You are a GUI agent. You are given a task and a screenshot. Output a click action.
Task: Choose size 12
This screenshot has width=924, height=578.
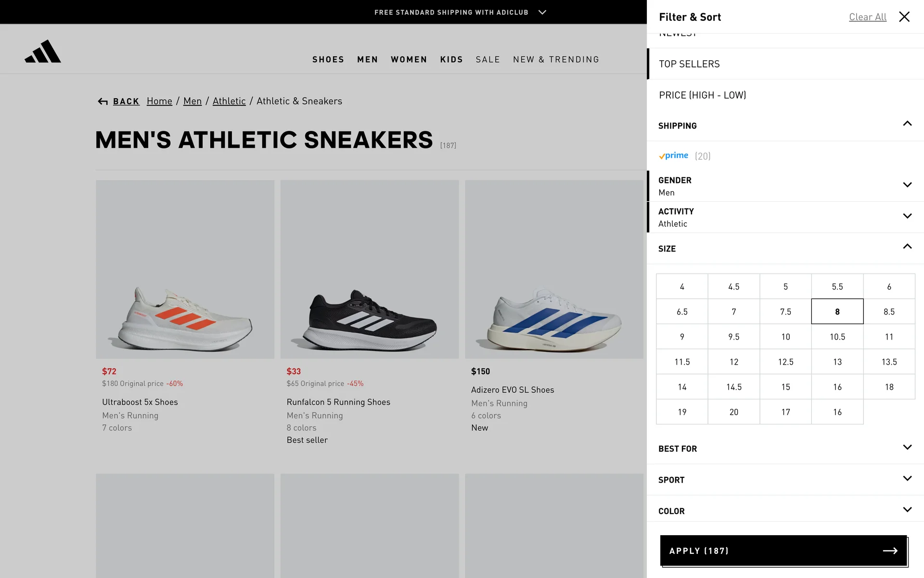(733, 362)
